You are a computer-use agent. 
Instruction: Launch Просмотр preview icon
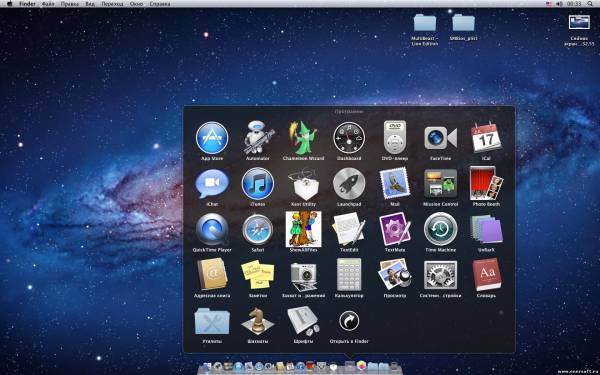tap(395, 275)
